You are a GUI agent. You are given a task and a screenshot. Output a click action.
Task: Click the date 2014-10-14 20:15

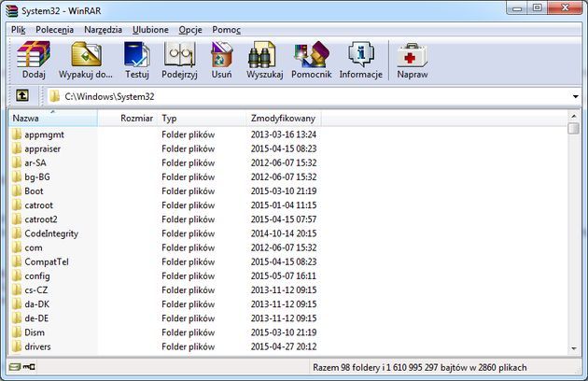284,233
